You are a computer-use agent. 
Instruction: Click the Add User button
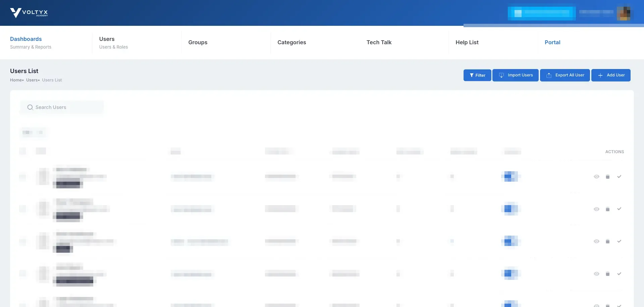[x=611, y=75]
